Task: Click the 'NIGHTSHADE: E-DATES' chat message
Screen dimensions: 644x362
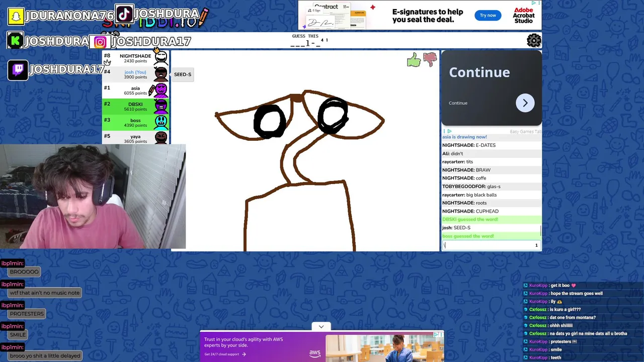Action: pos(469,145)
